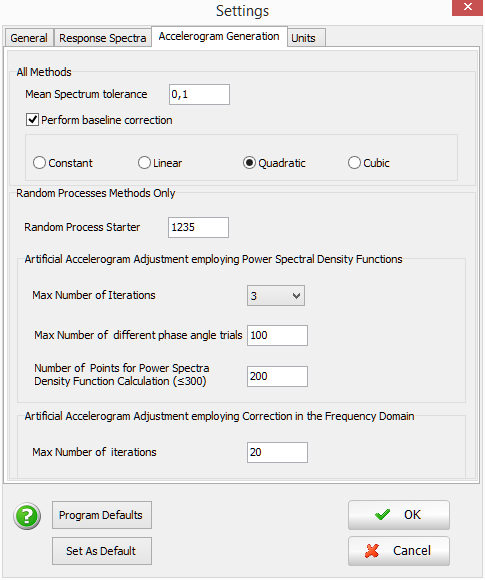485x580 pixels.
Task: Edit the phase angle trials field
Action: (277, 335)
